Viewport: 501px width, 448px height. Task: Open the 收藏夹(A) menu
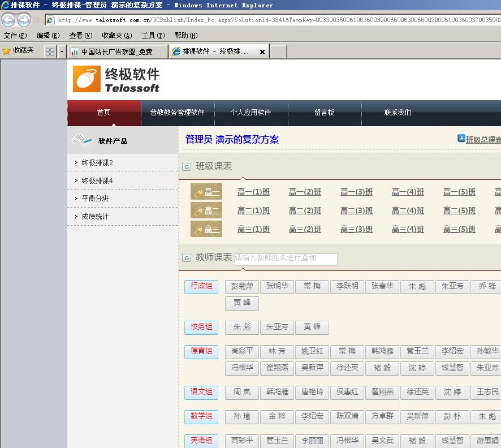click(x=117, y=36)
